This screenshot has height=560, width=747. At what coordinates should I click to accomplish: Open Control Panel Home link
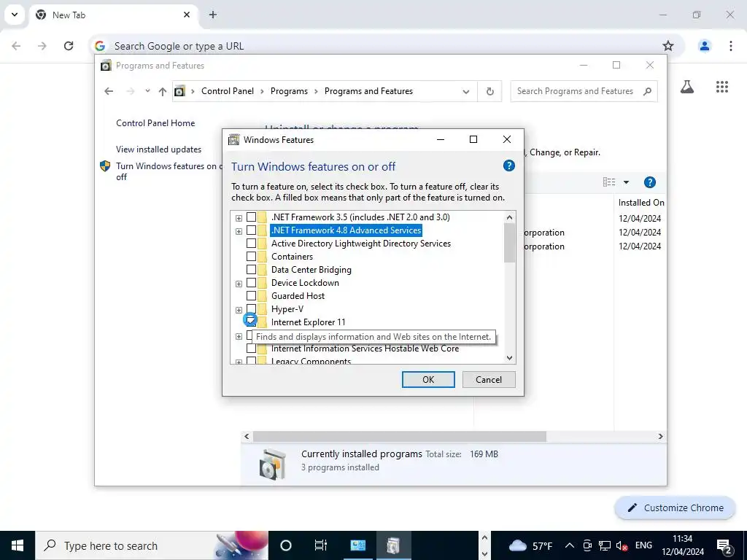click(155, 122)
